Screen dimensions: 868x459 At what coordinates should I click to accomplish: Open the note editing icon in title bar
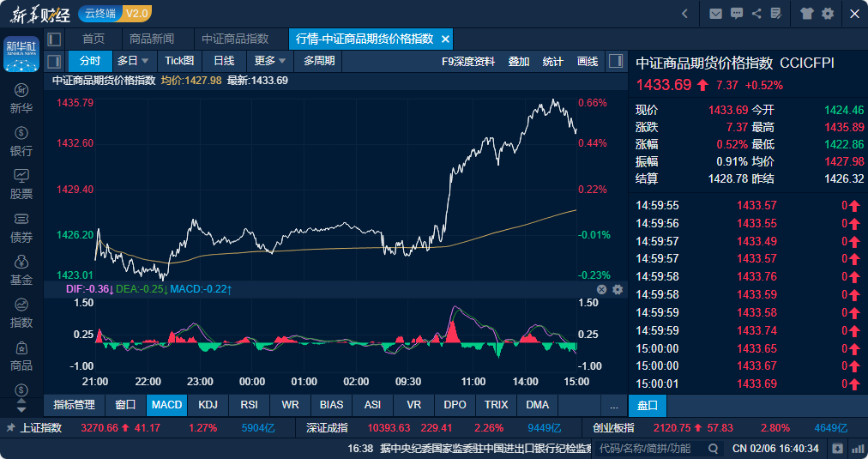776,14
